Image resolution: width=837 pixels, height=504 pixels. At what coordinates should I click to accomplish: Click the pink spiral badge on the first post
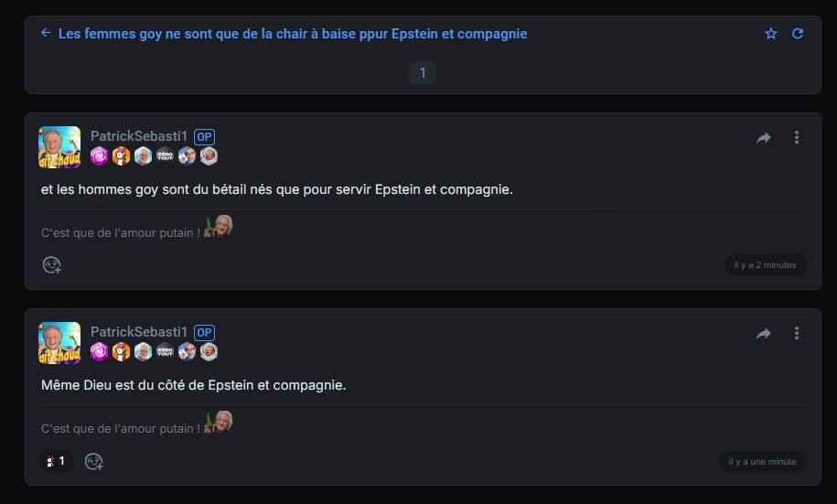click(99, 155)
